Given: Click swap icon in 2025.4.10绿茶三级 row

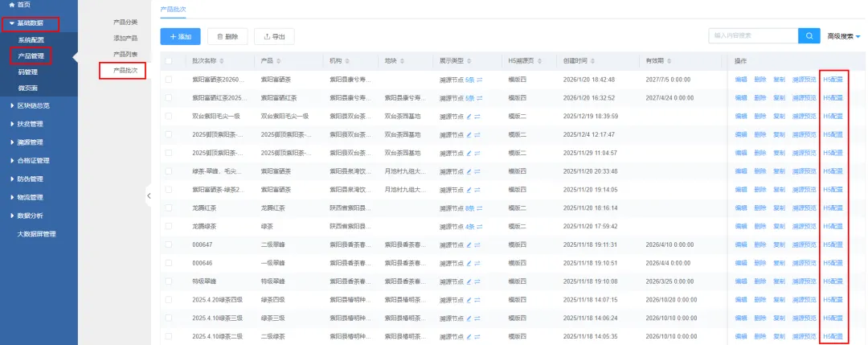Looking at the screenshot, I should tap(477, 318).
